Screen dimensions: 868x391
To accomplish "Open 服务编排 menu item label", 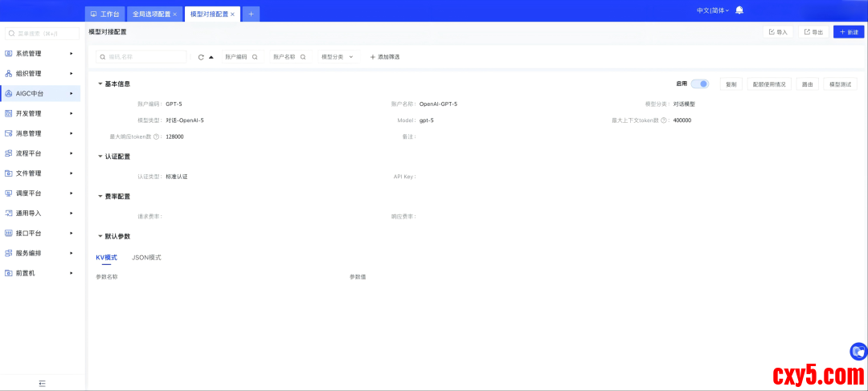I will [x=28, y=253].
